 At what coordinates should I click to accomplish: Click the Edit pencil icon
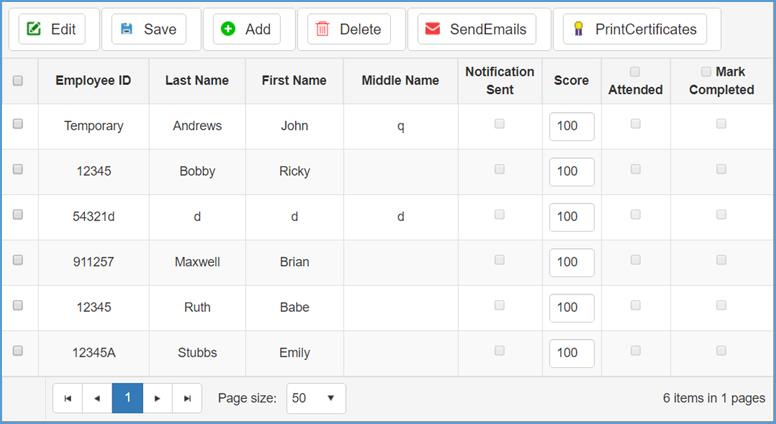coord(35,29)
